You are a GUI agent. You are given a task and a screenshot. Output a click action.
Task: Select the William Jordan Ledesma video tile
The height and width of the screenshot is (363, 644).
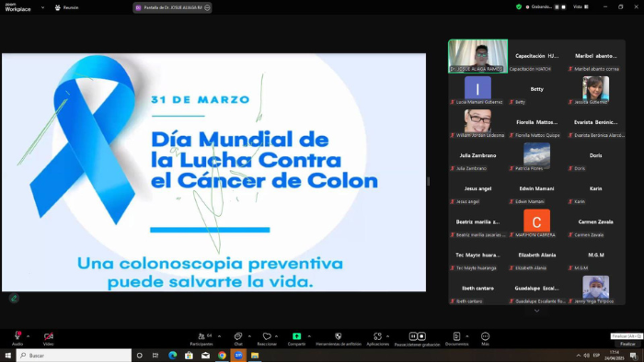[477, 123]
